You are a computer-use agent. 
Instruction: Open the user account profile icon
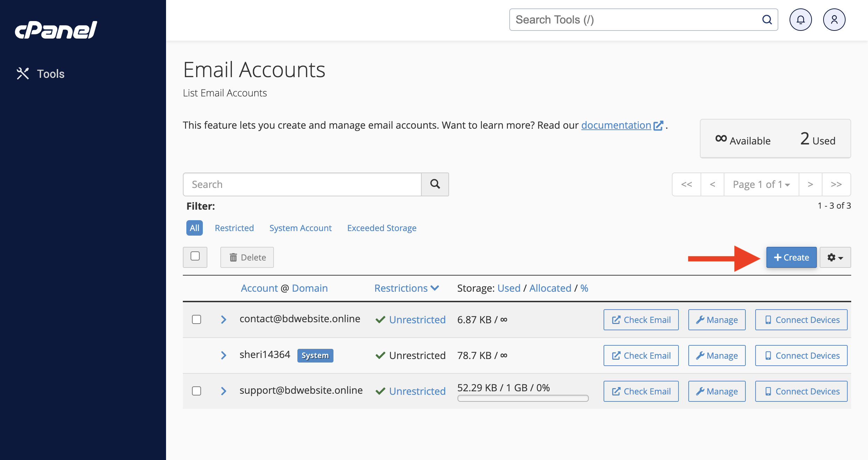click(834, 20)
